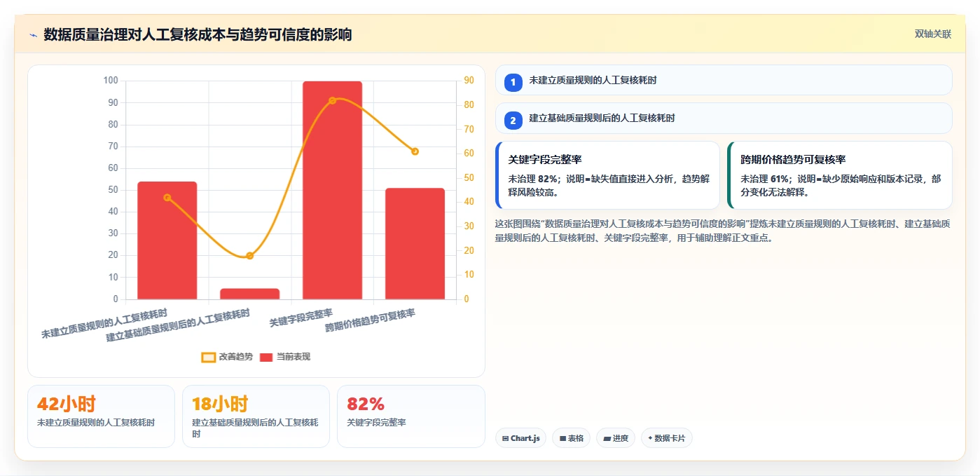
Task: Open the 82% stat card
Action: (411, 416)
